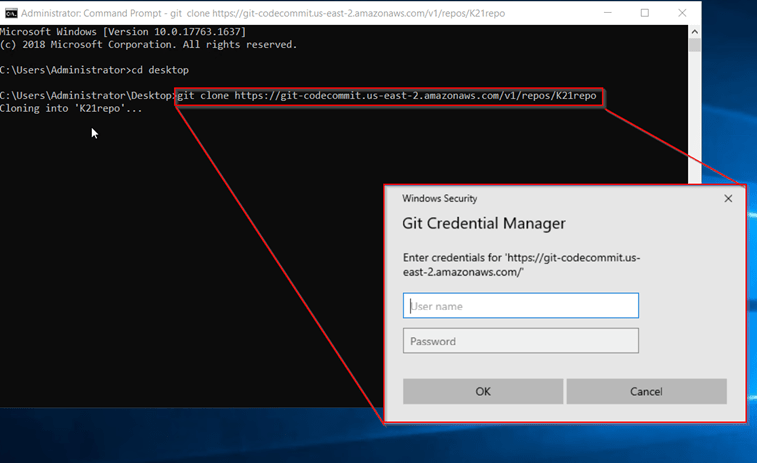
Task: Click the Command Prompt title bar text
Action: tap(263, 13)
